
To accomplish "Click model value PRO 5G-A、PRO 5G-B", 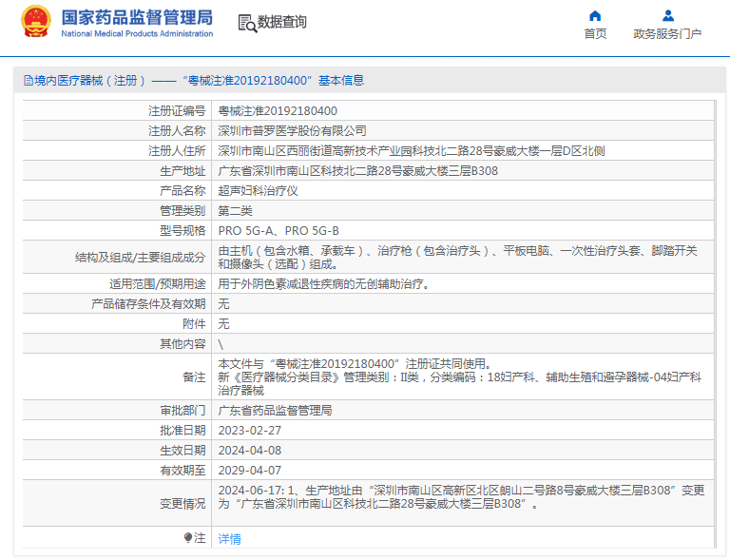I will [279, 231].
